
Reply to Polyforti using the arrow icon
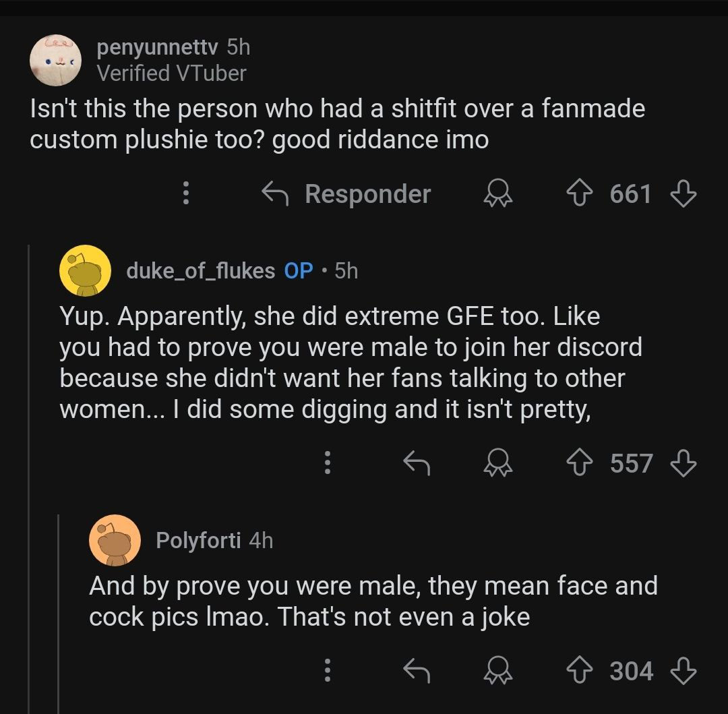pos(417,671)
